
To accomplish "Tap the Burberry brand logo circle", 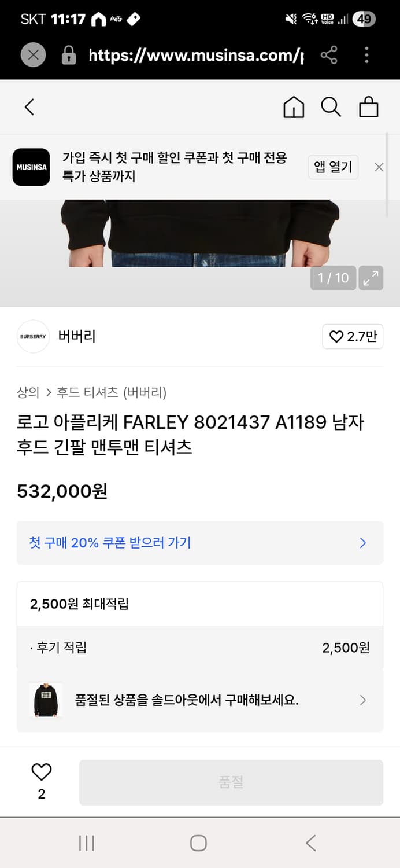I will 33,336.
